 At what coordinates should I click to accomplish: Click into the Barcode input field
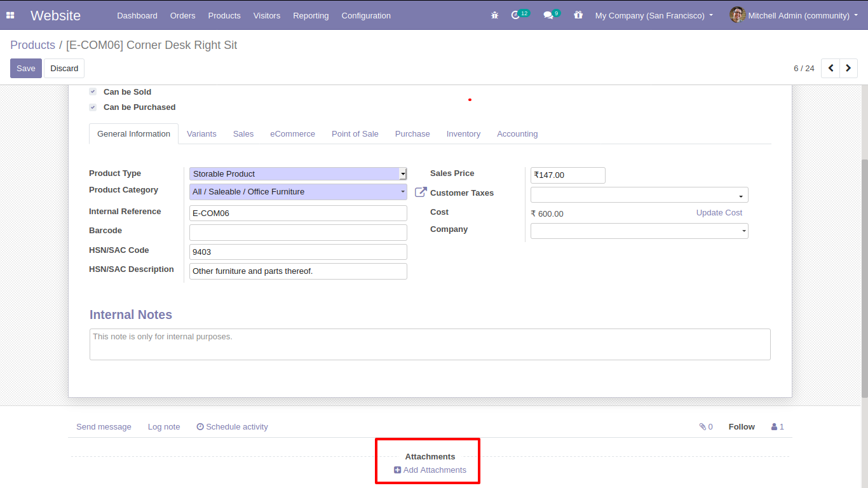pyautogui.click(x=298, y=233)
